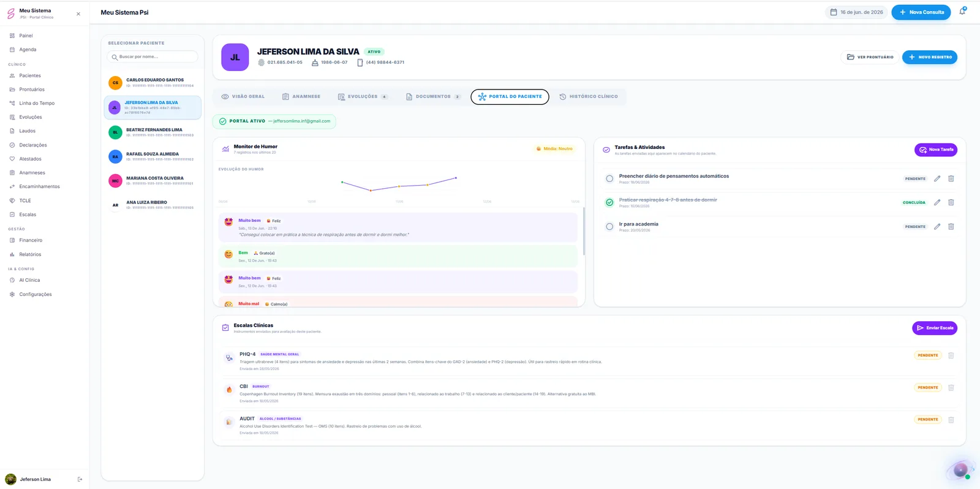Open the Histórico Clínico tab
Viewport: 980px width, 489px height.
(589, 97)
